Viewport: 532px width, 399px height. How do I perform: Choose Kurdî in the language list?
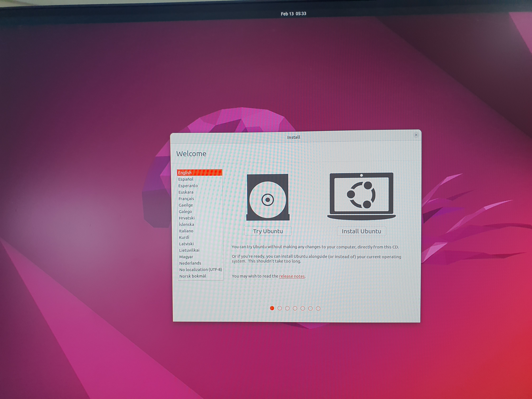(x=200, y=237)
